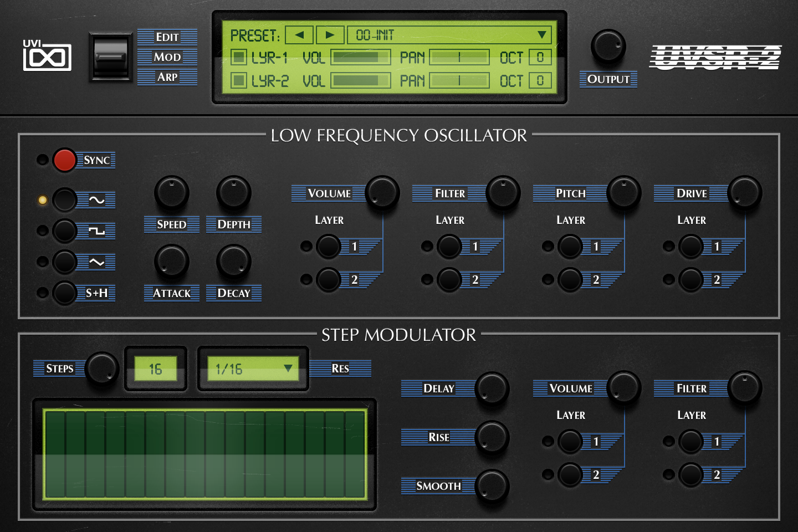Select next preset arrow
The width and height of the screenshot is (798, 532).
[x=330, y=35]
